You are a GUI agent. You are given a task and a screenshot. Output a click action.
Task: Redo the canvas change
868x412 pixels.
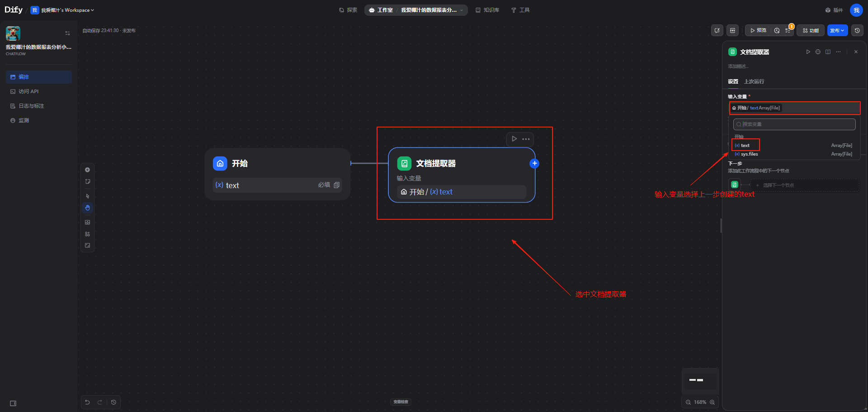point(99,402)
